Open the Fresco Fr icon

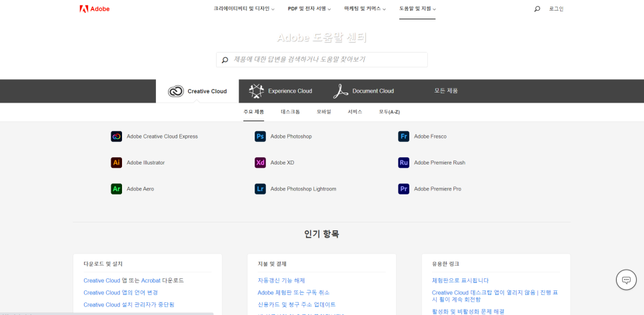pos(404,137)
